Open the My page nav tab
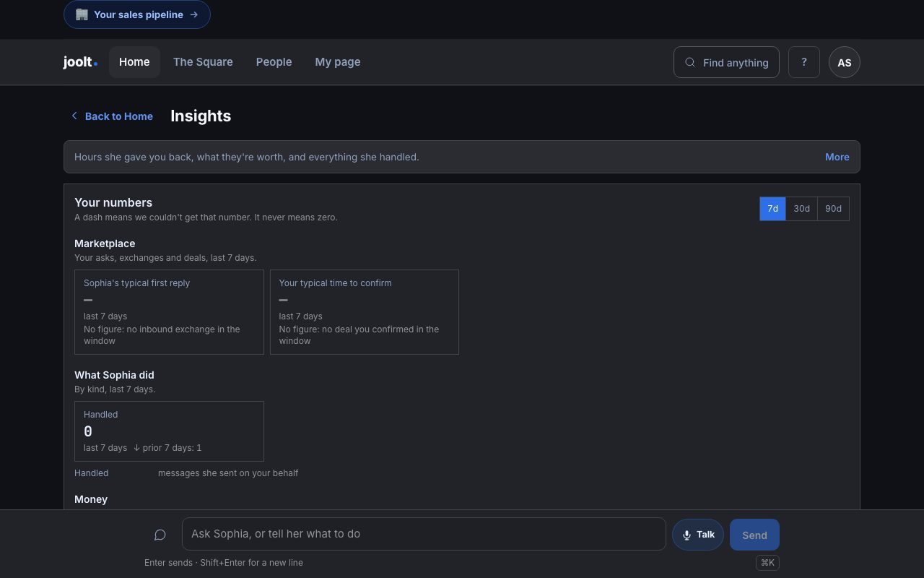The height and width of the screenshot is (578, 924). [x=338, y=62]
